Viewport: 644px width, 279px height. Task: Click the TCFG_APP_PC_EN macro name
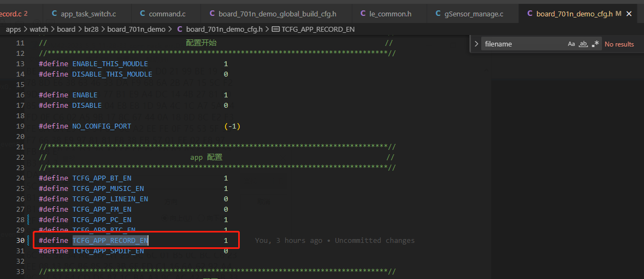coord(102,220)
